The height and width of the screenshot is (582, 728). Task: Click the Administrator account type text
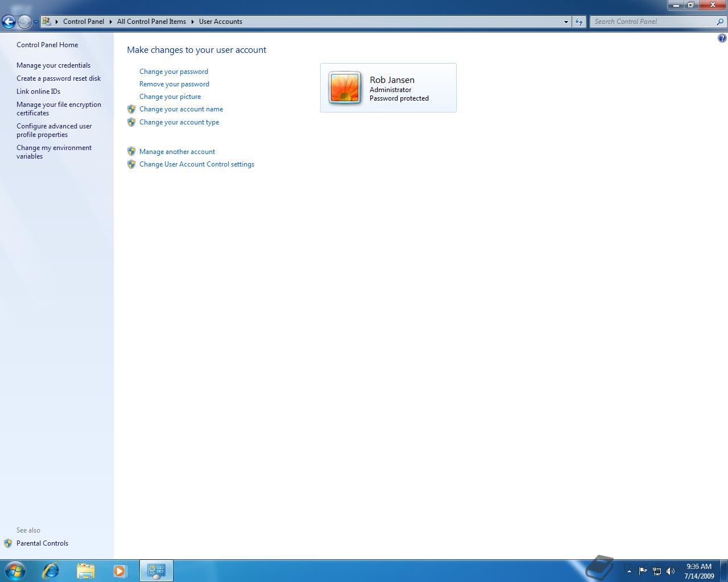point(390,90)
